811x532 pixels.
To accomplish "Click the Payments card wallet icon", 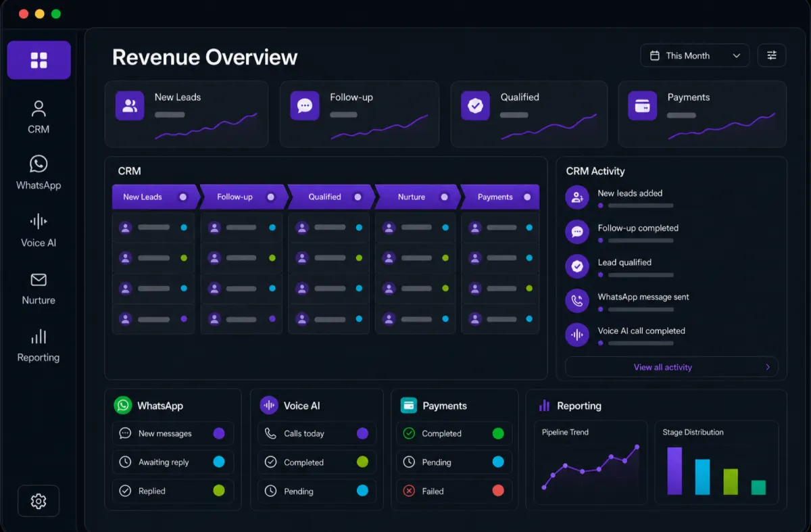I will point(642,106).
